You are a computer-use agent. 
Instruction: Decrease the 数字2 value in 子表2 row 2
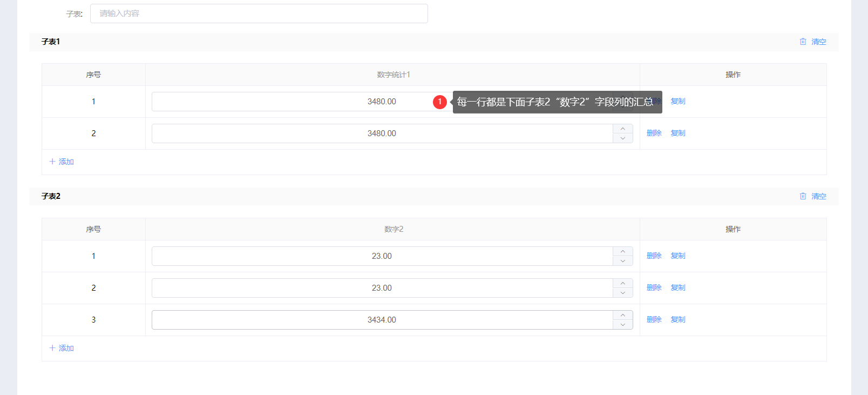[623, 293]
